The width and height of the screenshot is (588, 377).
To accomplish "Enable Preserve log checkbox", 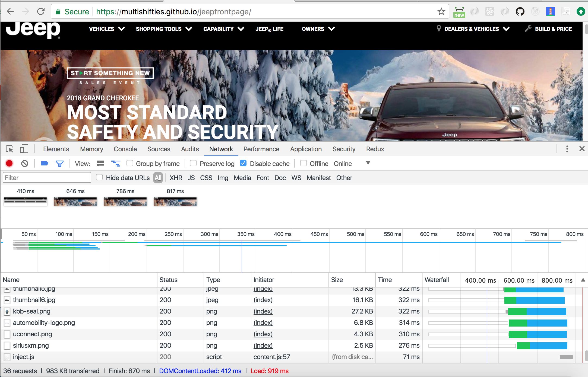I will (193, 163).
